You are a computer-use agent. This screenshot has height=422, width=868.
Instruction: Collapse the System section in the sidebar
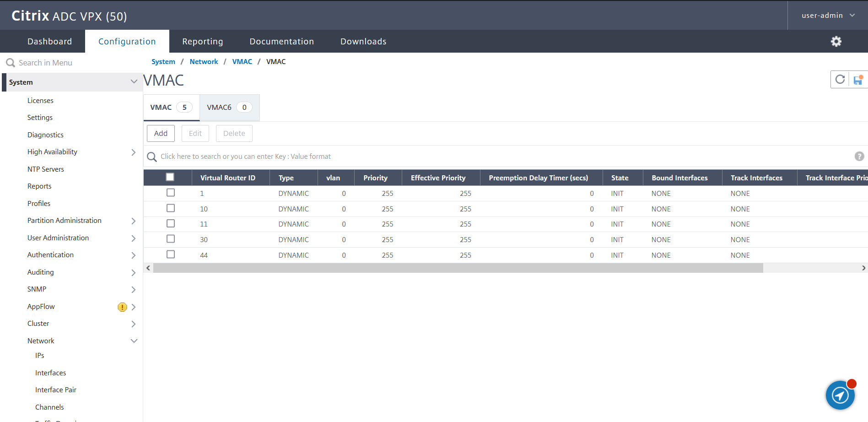pos(134,82)
